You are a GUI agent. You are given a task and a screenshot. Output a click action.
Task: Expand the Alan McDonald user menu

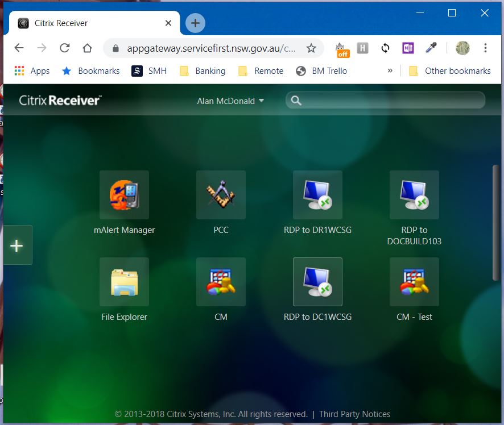[x=230, y=101]
